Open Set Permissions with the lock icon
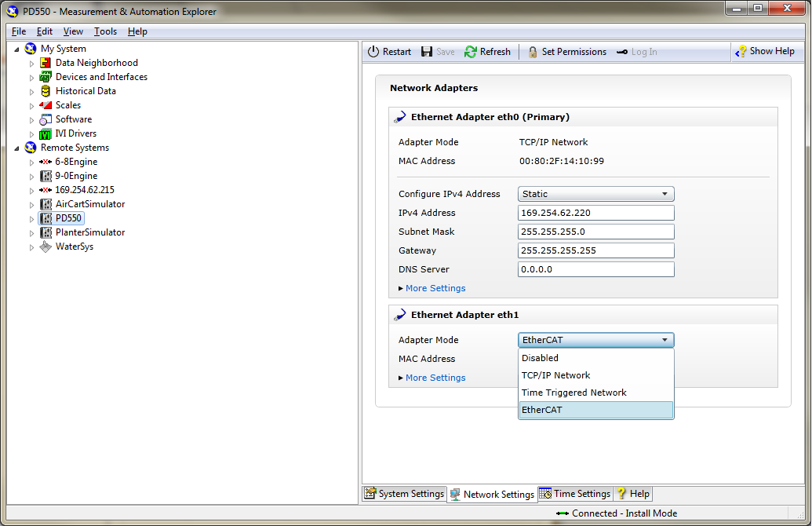Screen dimensions: 812x526 point(533,52)
